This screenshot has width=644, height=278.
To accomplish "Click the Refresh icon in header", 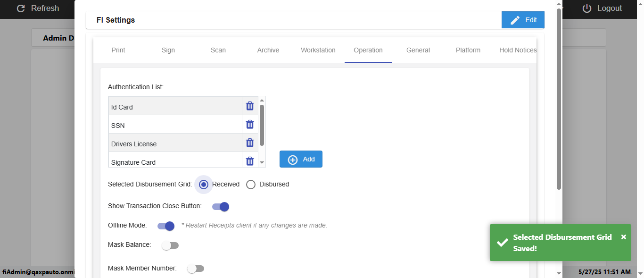I will coord(21,8).
